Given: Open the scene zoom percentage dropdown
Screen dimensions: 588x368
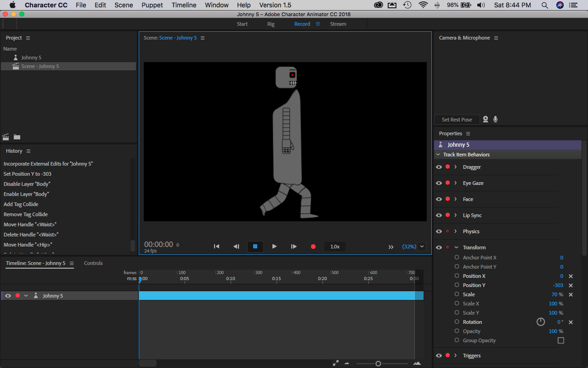Looking at the screenshot, I should (x=422, y=247).
